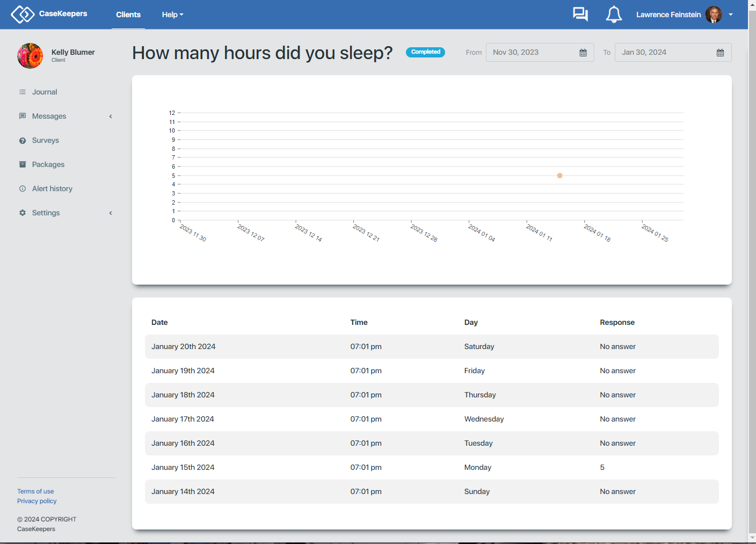This screenshot has width=756, height=544.
Task: Click Kelly Blumer's profile picture
Action: (x=30, y=56)
